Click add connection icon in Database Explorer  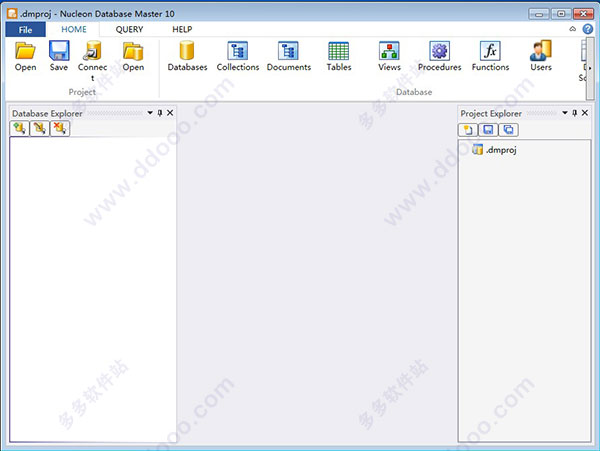coord(20,129)
